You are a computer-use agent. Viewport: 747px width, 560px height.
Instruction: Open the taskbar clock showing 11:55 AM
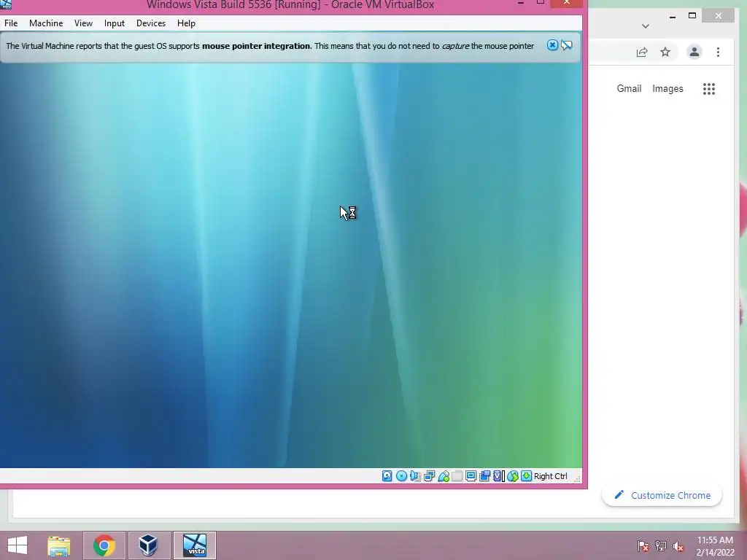(x=715, y=546)
